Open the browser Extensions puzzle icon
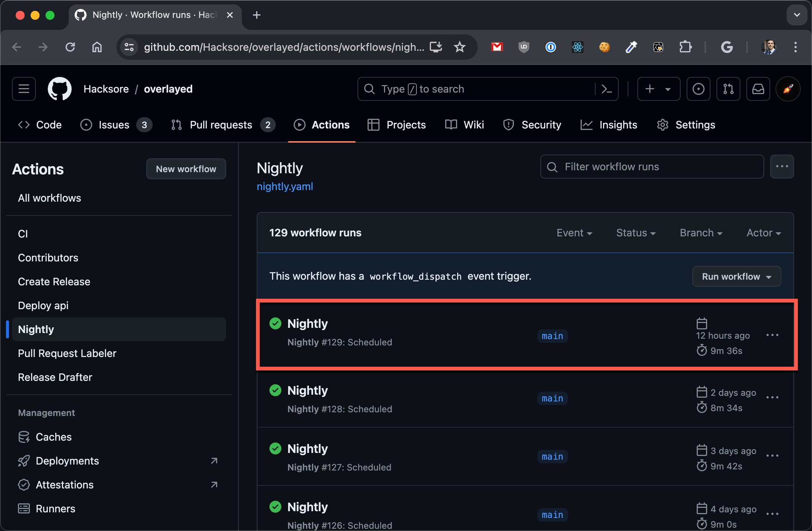 point(685,47)
